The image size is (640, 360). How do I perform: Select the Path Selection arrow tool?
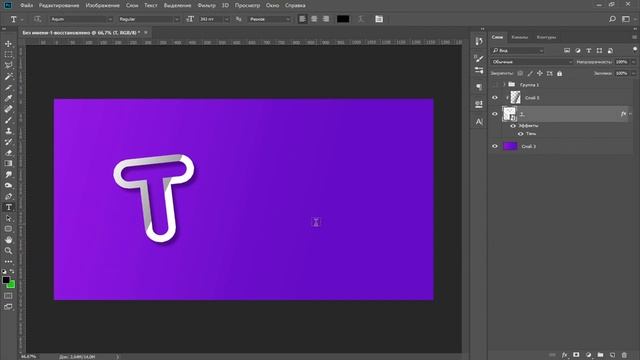point(8,218)
